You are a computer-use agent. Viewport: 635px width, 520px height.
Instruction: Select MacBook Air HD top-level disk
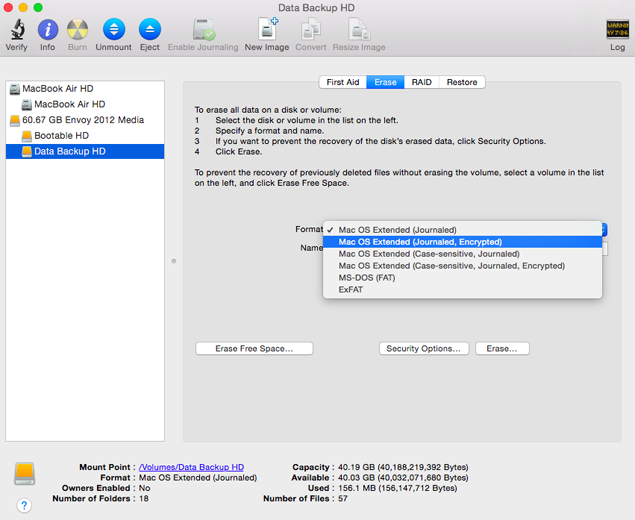[85, 89]
